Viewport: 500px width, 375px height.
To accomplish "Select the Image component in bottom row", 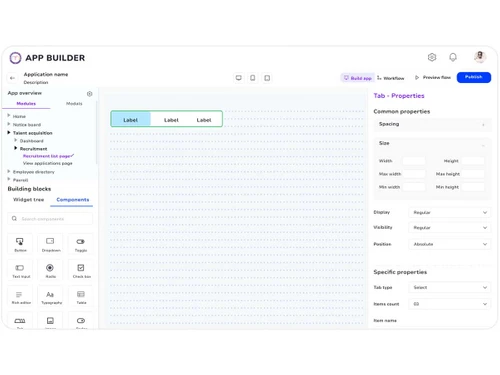I will [x=50, y=321].
